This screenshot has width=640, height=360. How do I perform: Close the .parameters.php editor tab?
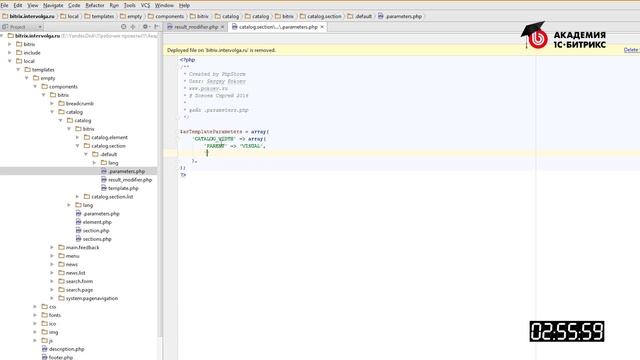(322, 27)
